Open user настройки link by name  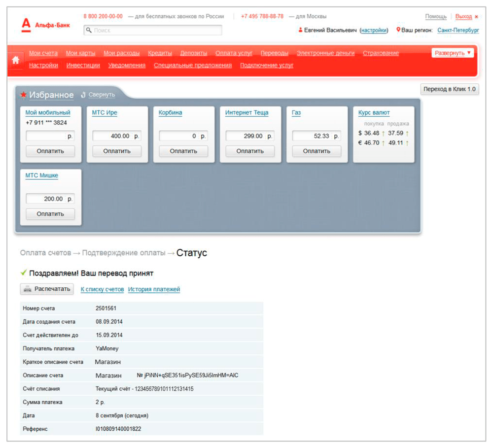point(374,30)
